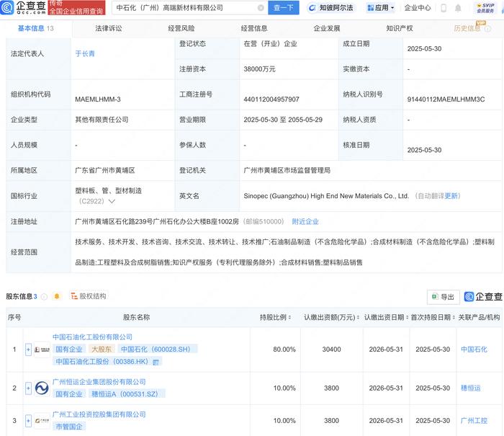This screenshot has width=504, height=436.
Task: Select 纳税人识别号 value 91440112MAEMLHMM3C
Action: click(446, 99)
